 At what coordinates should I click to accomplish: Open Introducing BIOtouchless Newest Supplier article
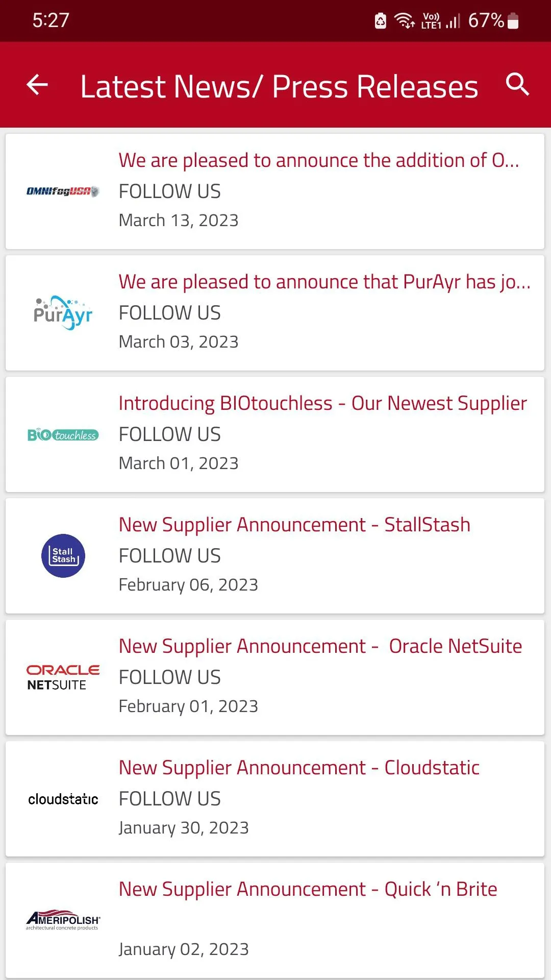pos(322,403)
